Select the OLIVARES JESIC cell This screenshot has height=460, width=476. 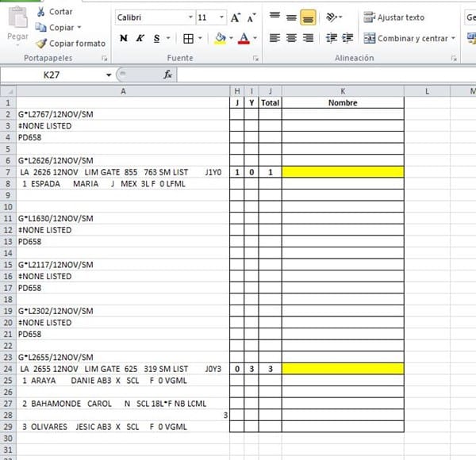click(123, 427)
